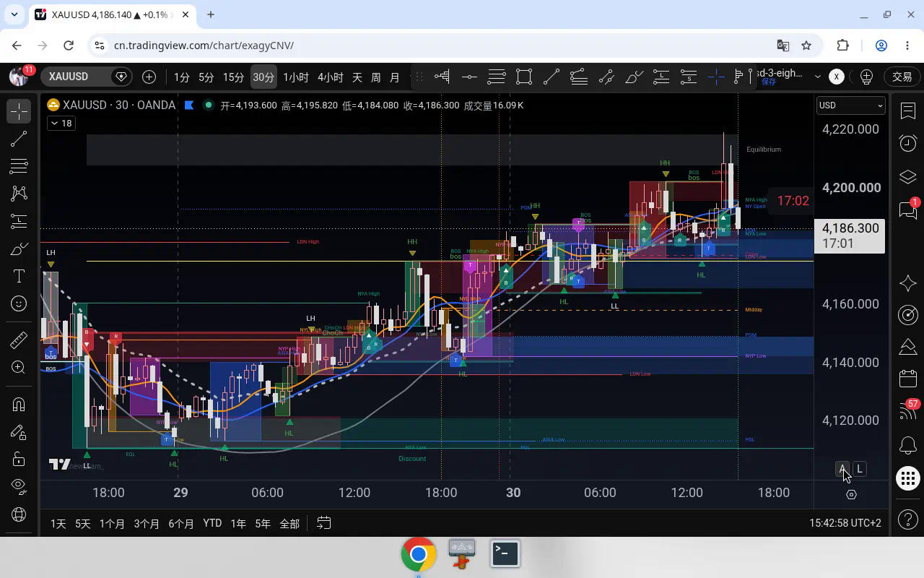Open the notifications bell

tap(908, 444)
